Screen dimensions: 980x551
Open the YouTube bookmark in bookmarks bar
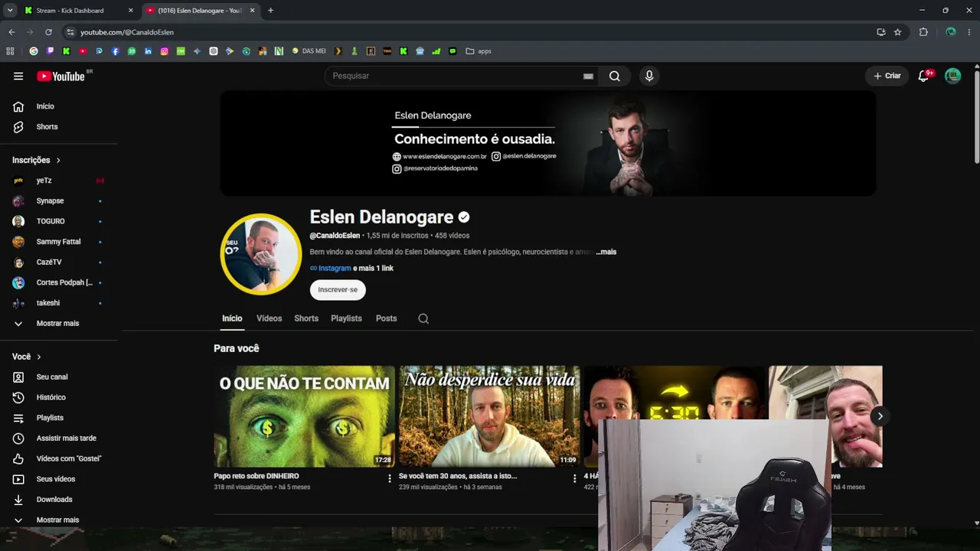tap(83, 51)
